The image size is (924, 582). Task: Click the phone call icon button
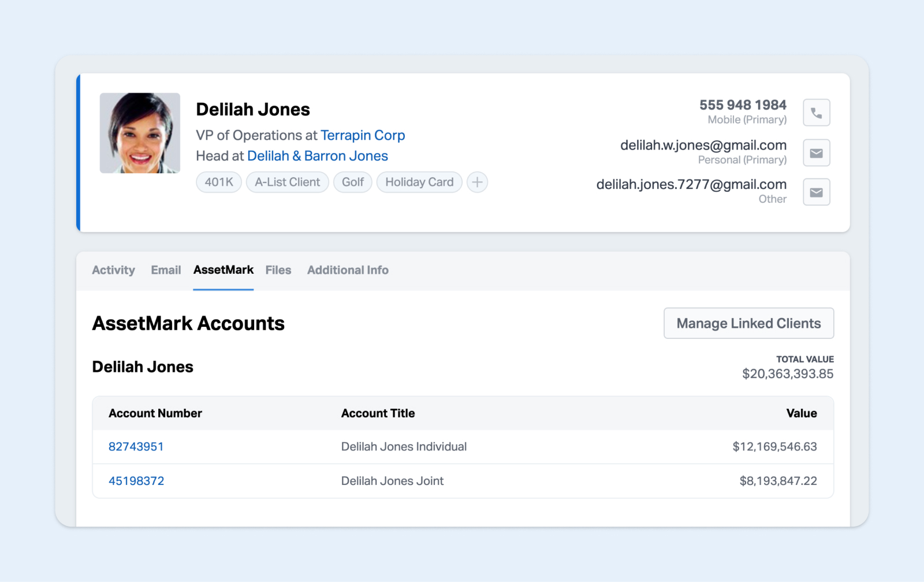pyautogui.click(x=816, y=113)
